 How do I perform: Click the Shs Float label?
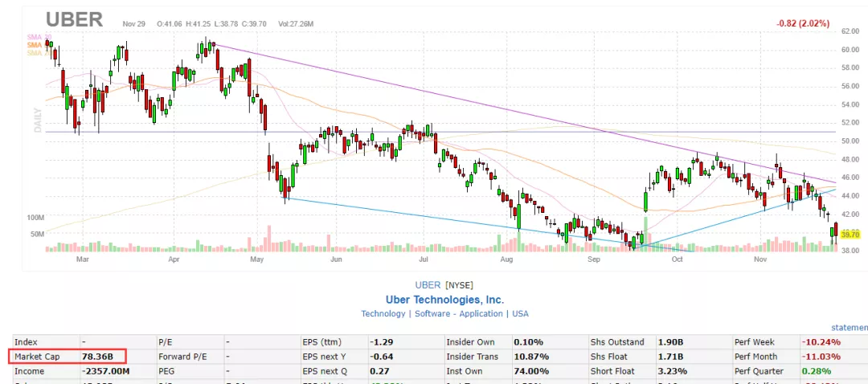click(x=609, y=357)
